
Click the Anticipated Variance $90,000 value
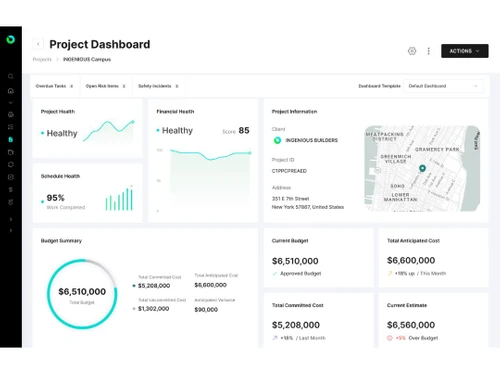coord(206,310)
